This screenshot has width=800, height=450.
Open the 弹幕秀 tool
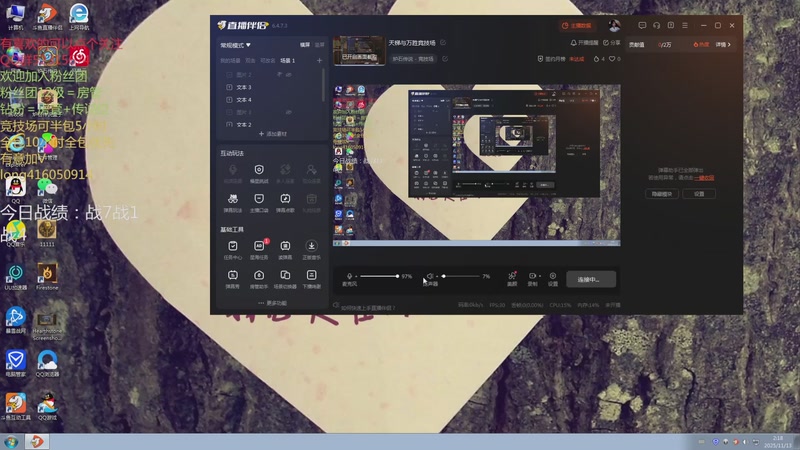click(x=233, y=279)
